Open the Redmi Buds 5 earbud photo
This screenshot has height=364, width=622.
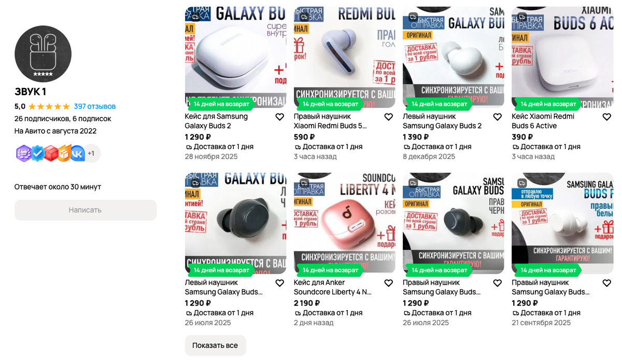344,57
